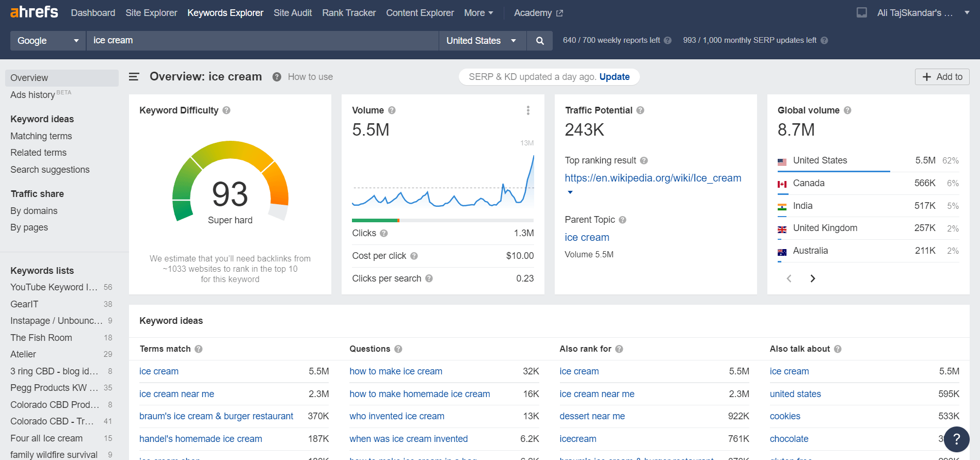This screenshot has width=980, height=460.
Task: Open Rank Tracker
Action: pos(349,13)
